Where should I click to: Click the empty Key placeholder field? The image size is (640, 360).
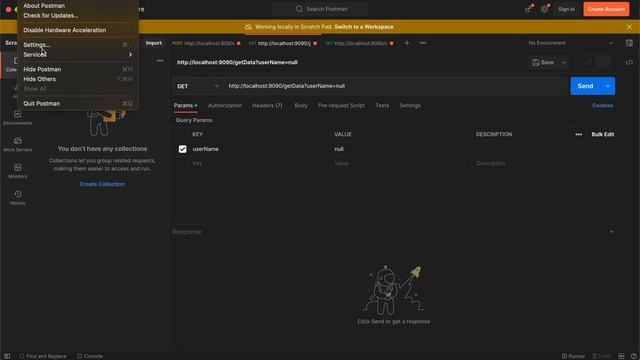coord(259,163)
